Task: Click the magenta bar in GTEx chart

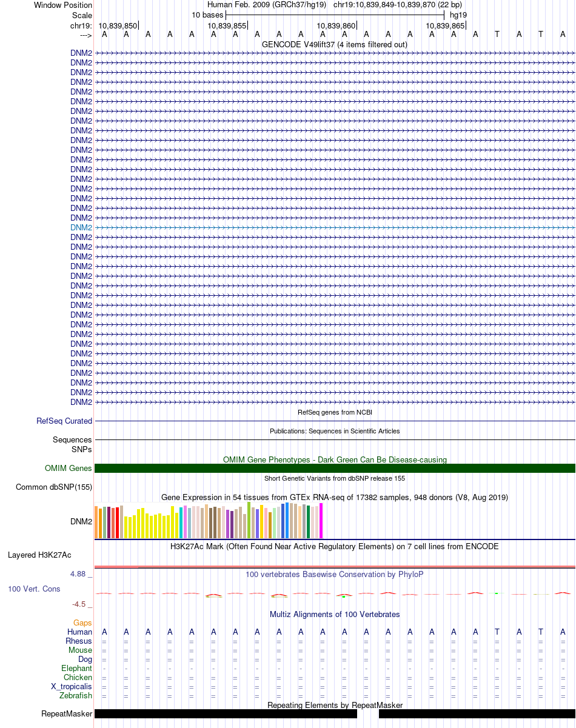Action: [x=321, y=521]
